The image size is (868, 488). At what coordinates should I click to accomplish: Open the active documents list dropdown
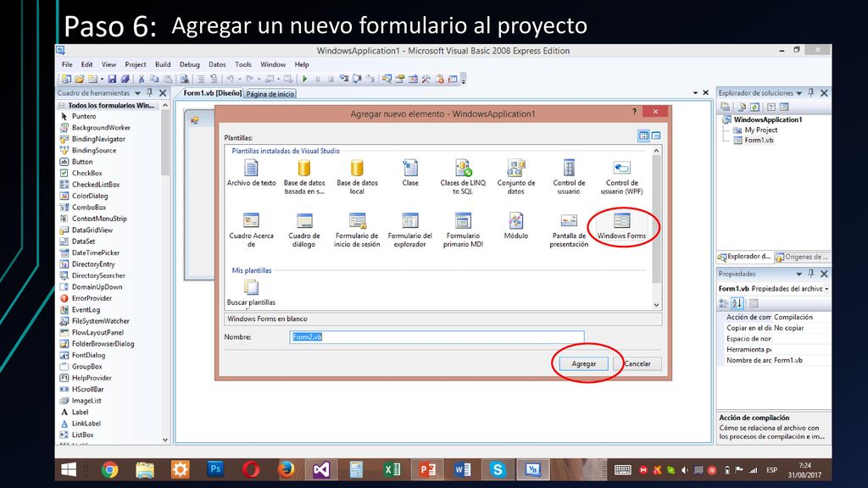tap(695, 93)
